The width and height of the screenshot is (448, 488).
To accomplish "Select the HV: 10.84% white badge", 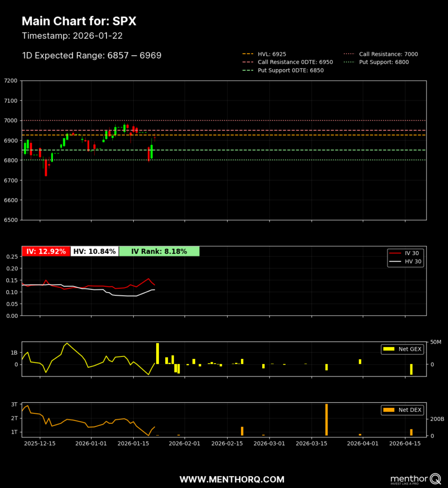I will 94,251.
